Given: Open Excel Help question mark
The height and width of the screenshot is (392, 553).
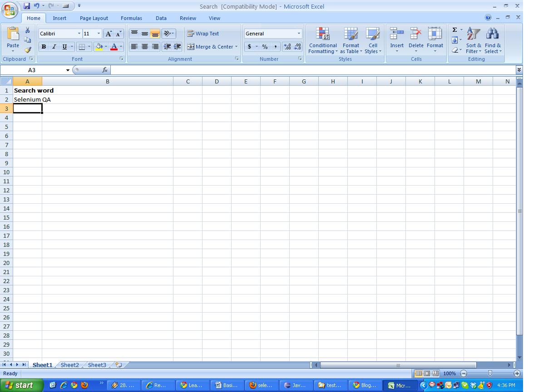Looking at the screenshot, I should point(488,18).
